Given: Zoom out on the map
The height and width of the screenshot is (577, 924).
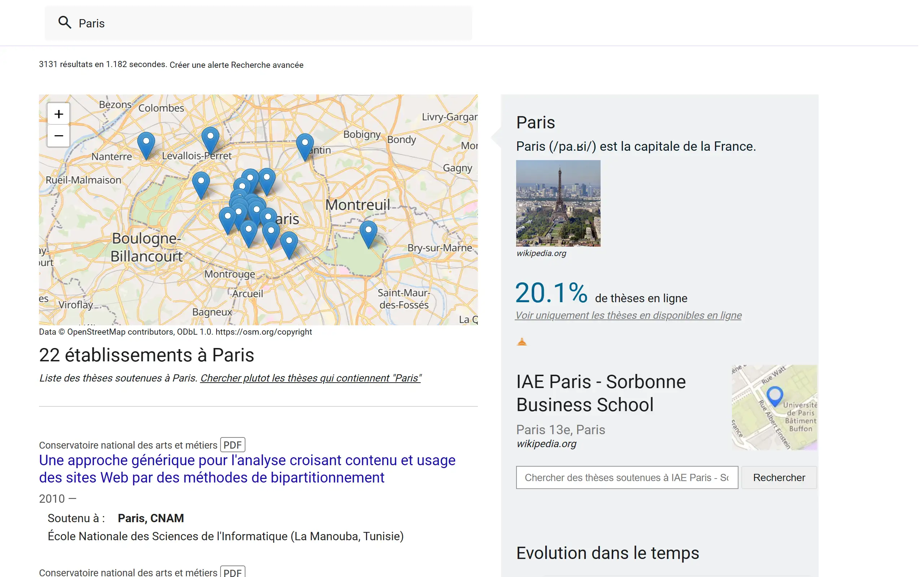Looking at the screenshot, I should (58, 136).
